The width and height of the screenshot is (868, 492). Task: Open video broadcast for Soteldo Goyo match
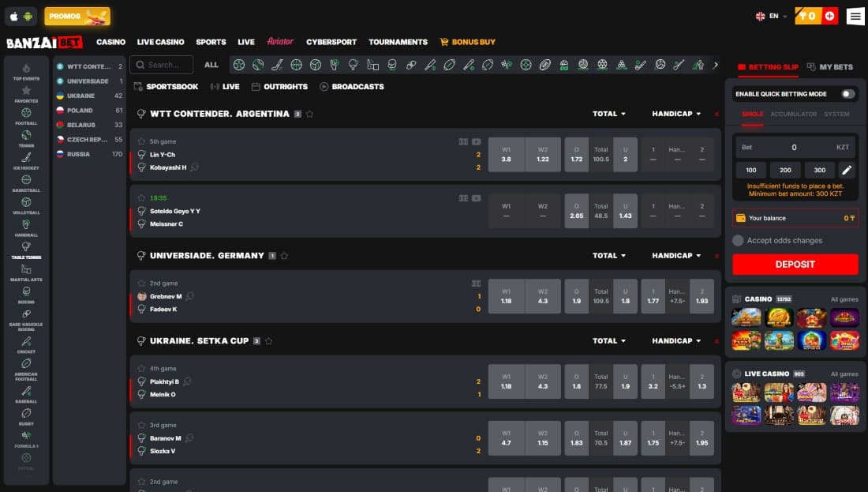(476, 198)
